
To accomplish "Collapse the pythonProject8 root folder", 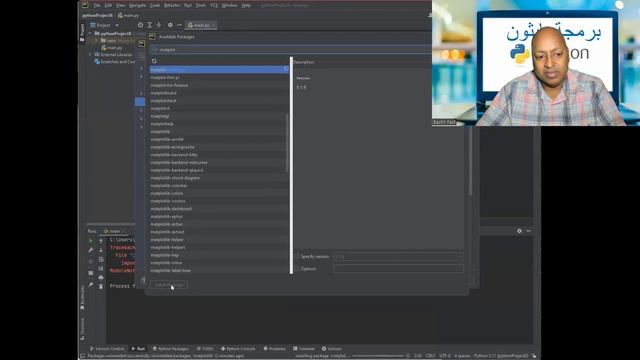I will point(91,33).
